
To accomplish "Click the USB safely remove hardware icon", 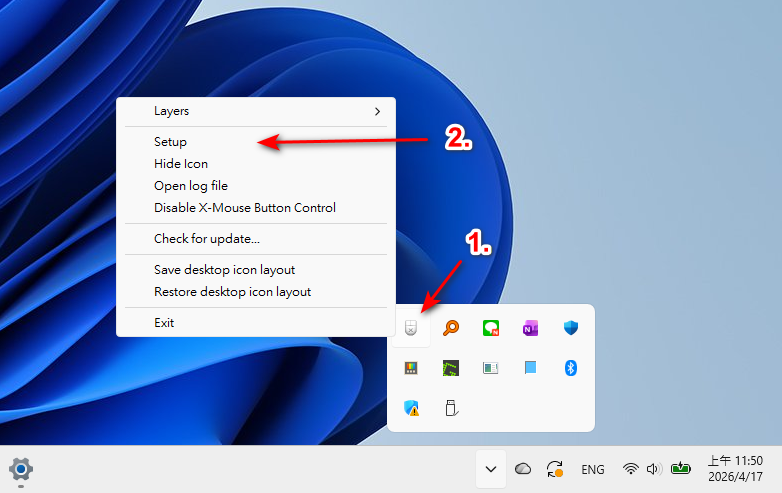I will pyautogui.click(x=451, y=407).
